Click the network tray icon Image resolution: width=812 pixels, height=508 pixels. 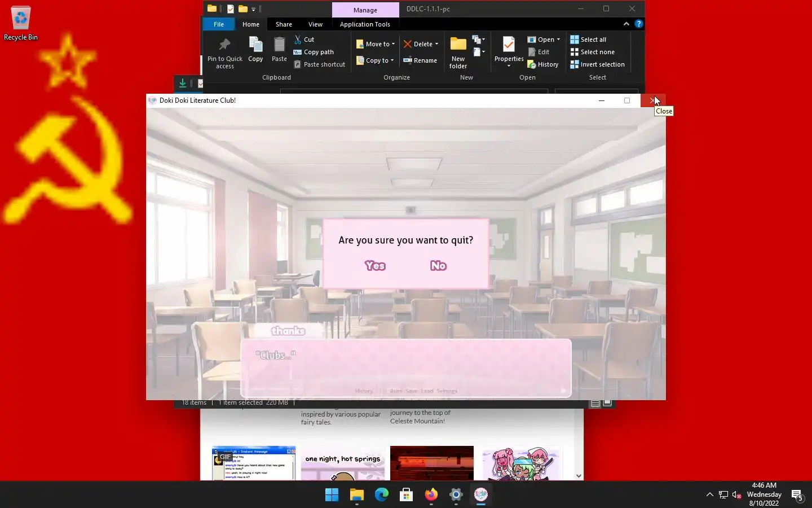[723, 495]
